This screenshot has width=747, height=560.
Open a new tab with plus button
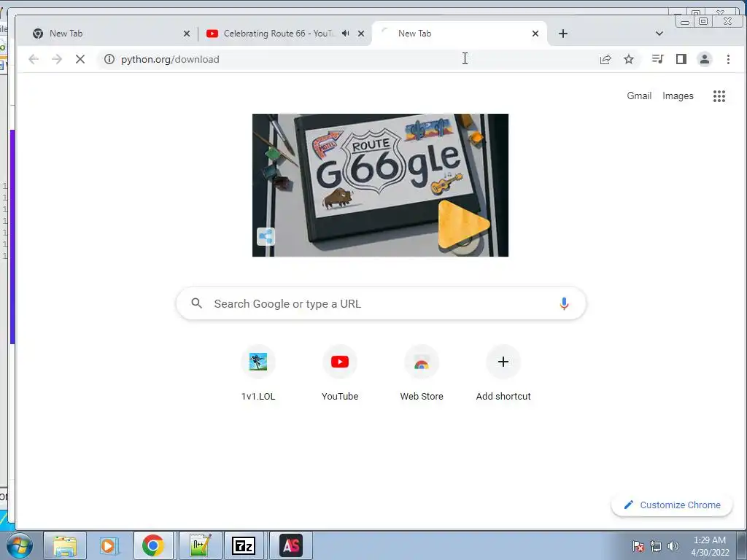563,34
